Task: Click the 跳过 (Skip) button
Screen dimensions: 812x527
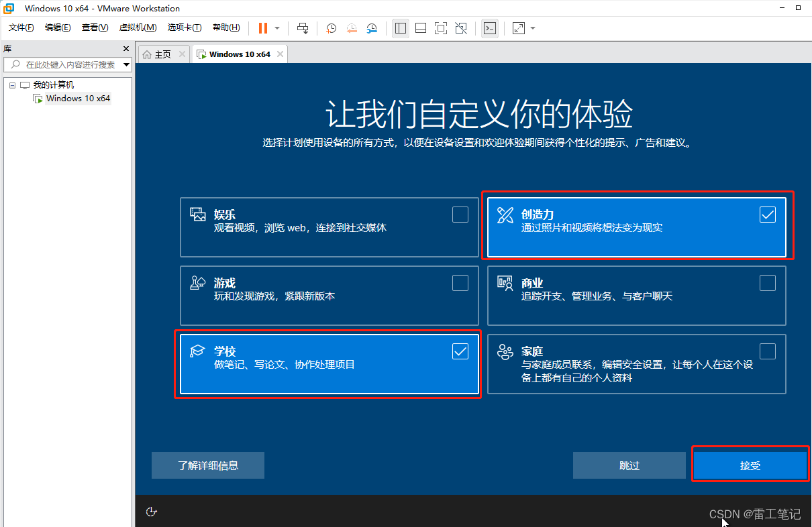Action: coord(629,465)
